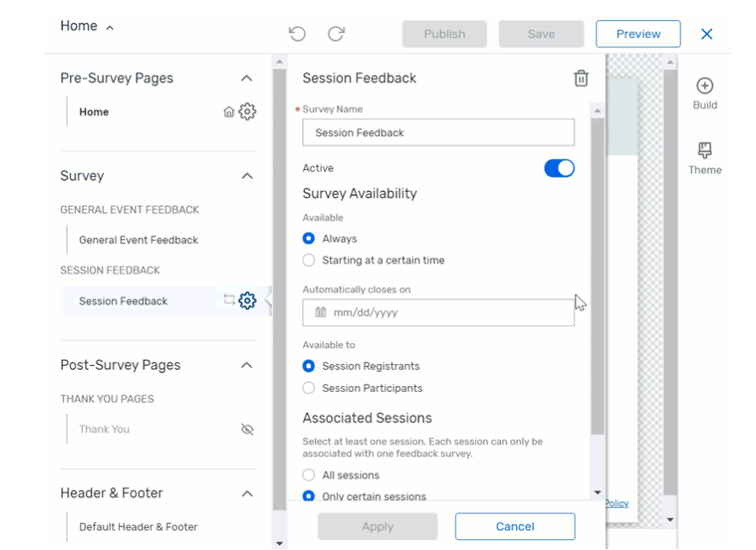This screenshot has height=550, width=756.
Task: Click the Redo icon
Action: (336, 34)
